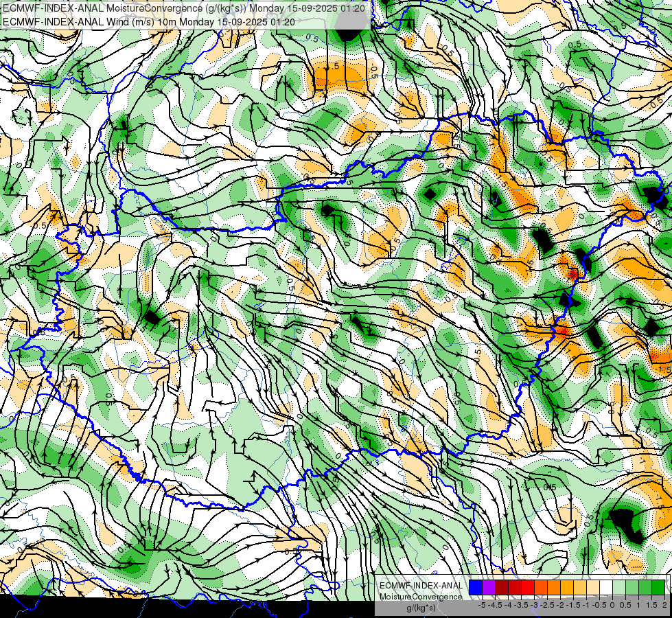The height and width of the screenshot is (618, 672).
Task: Click the 'Wind (m/s) 10m' title line
Action: click(x=149, y=21)
